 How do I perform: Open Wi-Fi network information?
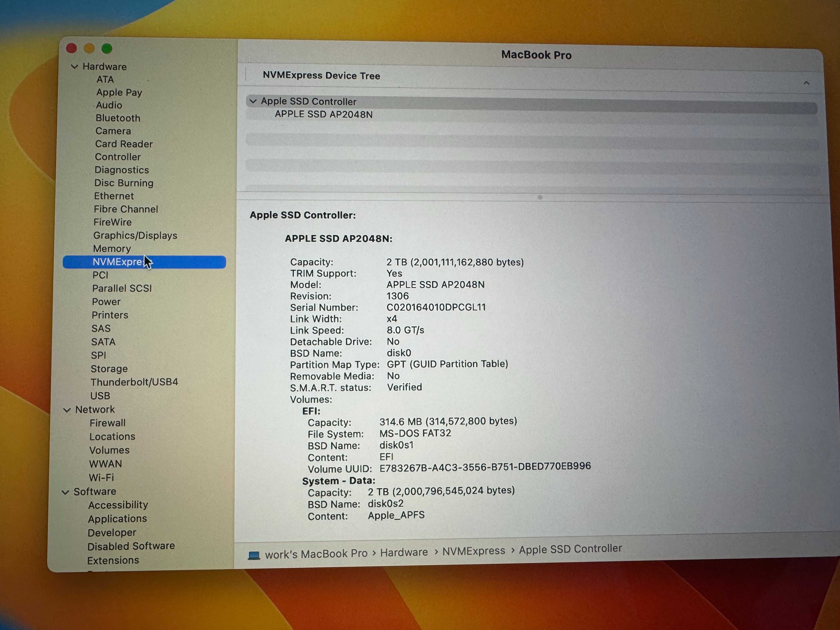click(101, 478)
